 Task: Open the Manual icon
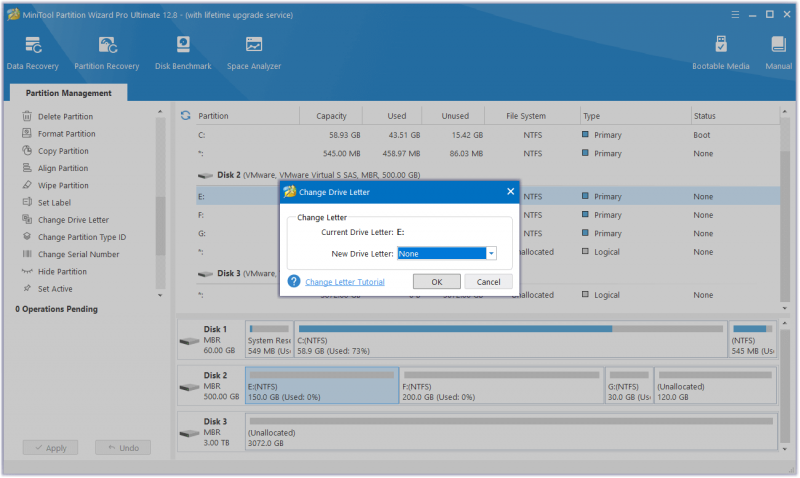click(779, 53)
